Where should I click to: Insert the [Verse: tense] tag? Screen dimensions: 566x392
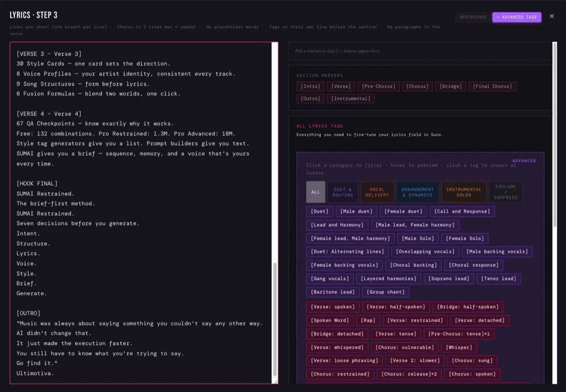[x=396, y=334]
